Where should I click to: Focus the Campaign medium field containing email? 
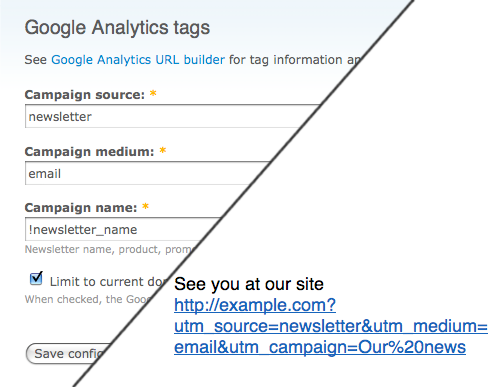click(x=147, y=173)
